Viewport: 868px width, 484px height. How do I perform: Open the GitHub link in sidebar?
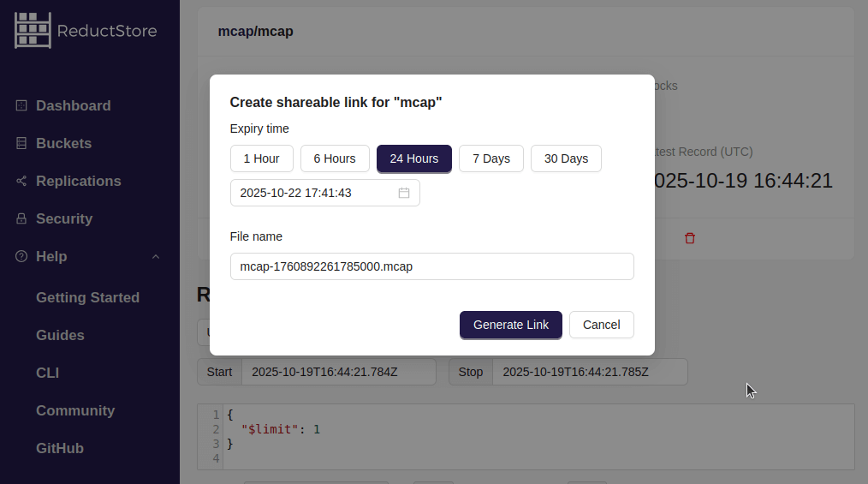pos(60,448)
